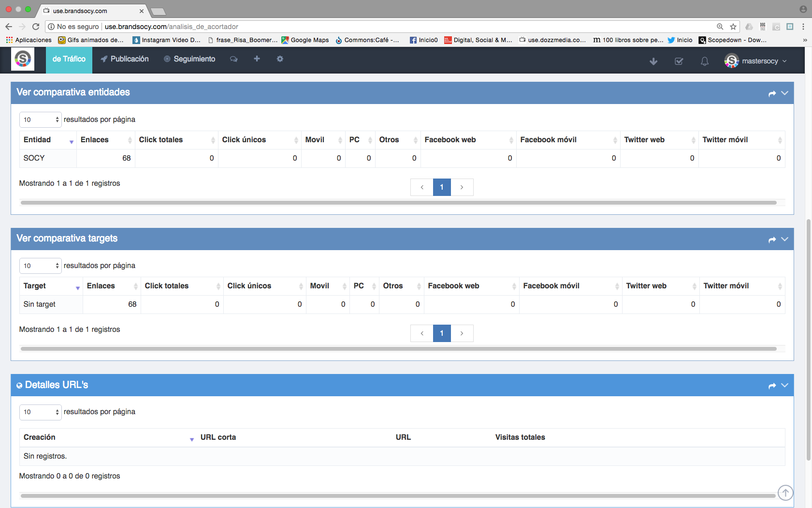Open the Seguimiento menu

click(189, 59)
